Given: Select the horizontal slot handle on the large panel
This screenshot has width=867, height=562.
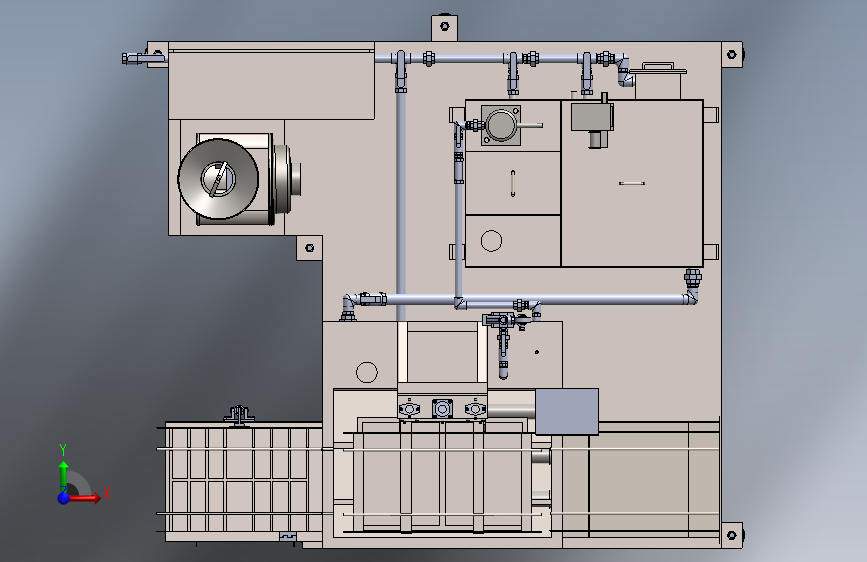Looking at the screenshot, I should click(631, 183).
